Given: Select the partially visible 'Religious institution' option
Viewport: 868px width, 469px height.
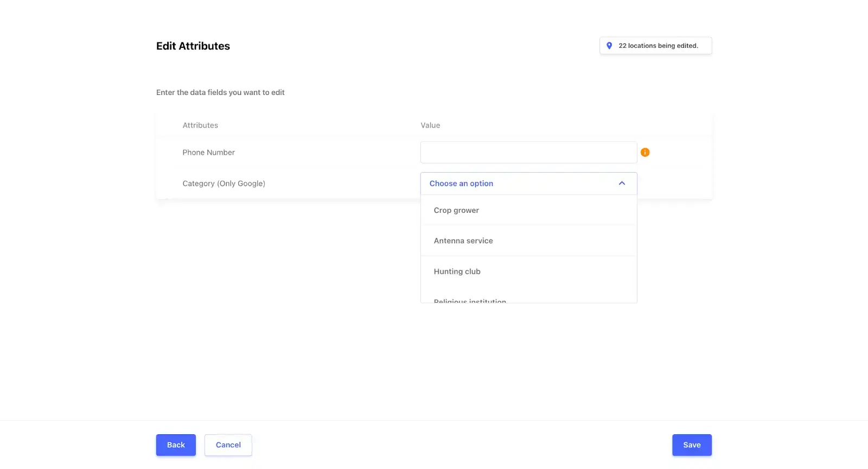Looking at the screenshot, I should [x=470, y=300].
